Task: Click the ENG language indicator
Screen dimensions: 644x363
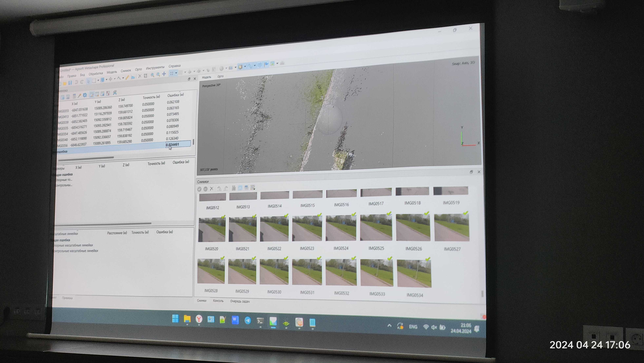Action: [x=413, y=327]
